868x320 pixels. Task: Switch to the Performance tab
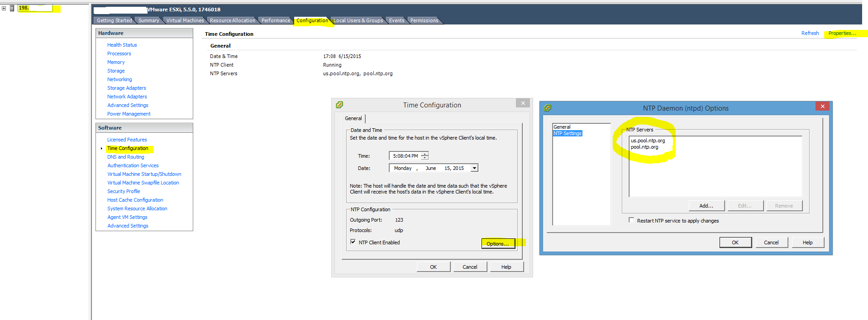(x=276, y=20)
